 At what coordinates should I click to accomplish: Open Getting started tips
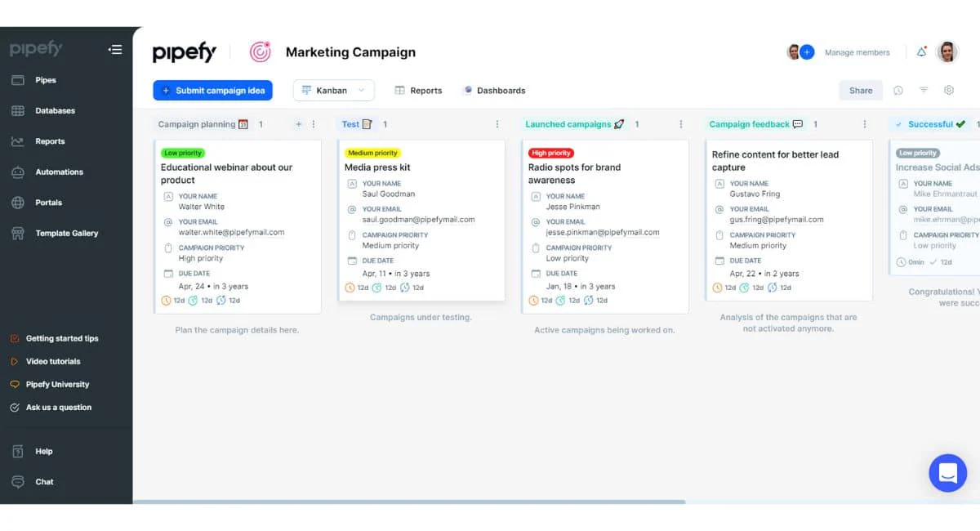click(62, 338)
